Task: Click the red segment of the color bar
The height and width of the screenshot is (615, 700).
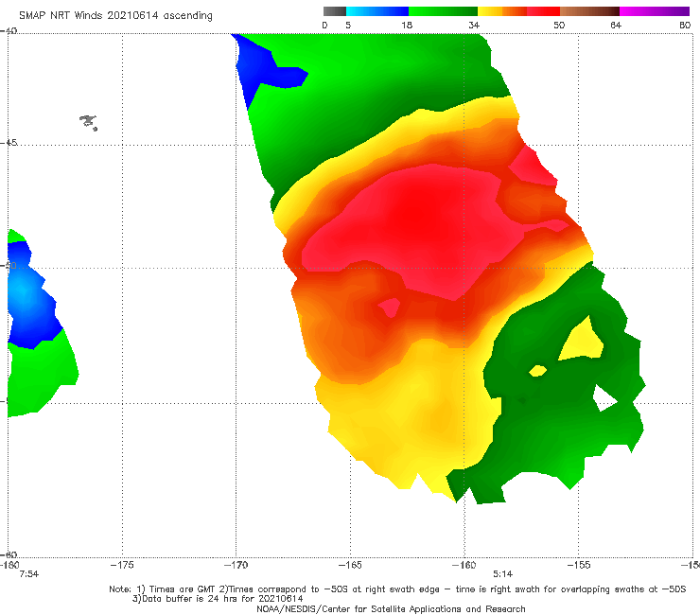Action: point(543,11)
